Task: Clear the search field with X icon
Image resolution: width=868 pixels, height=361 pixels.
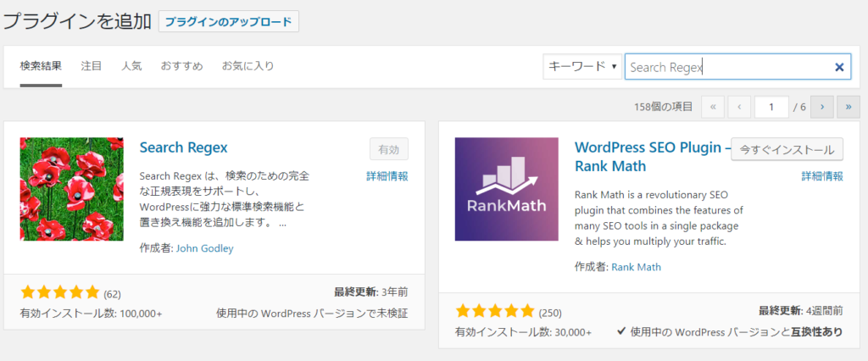Action: tap(839, 67)
